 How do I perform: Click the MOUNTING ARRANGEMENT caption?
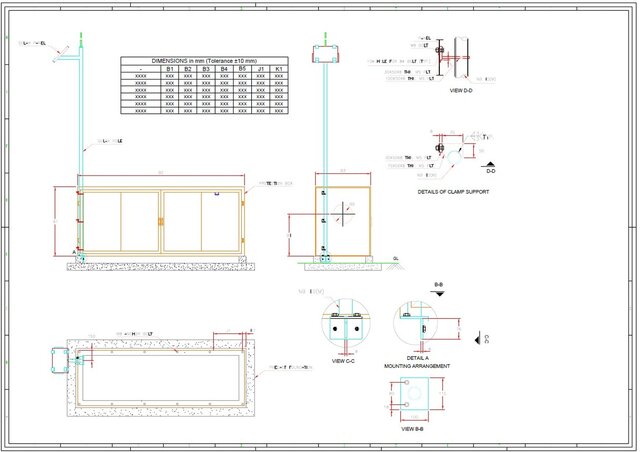(x=417, y=367)
